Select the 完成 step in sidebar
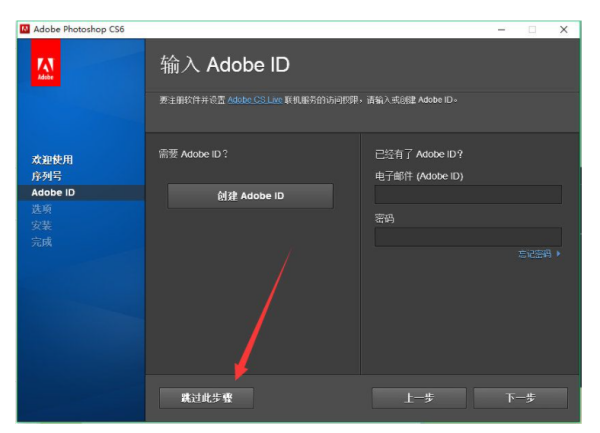The image size is (600, 433). (x=41, y=242)
